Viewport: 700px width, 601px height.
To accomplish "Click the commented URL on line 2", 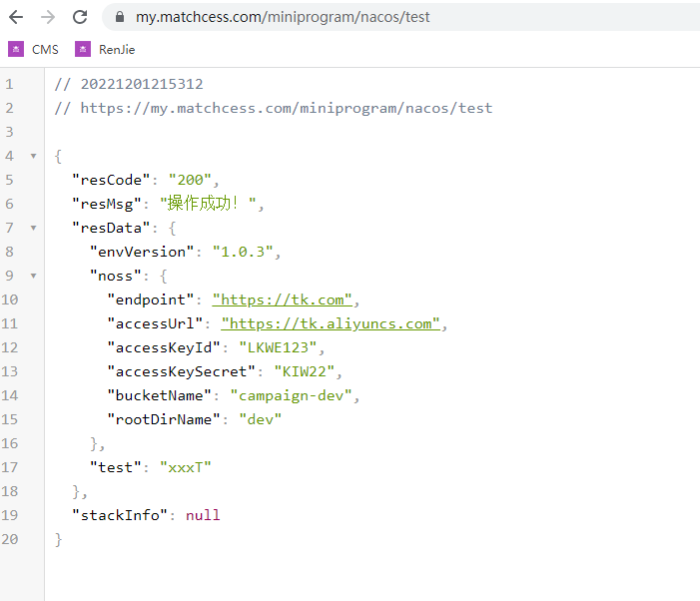I will pyautogui.click(x=286, y=108).
